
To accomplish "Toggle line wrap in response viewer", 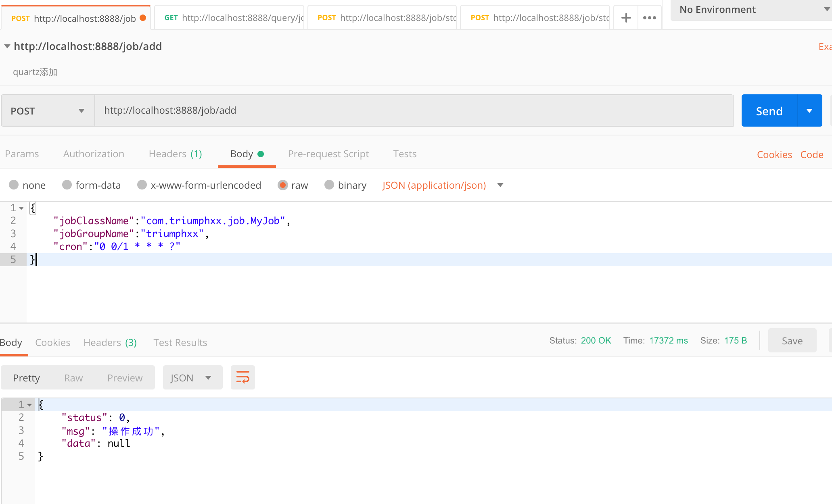I will (243, 377).
